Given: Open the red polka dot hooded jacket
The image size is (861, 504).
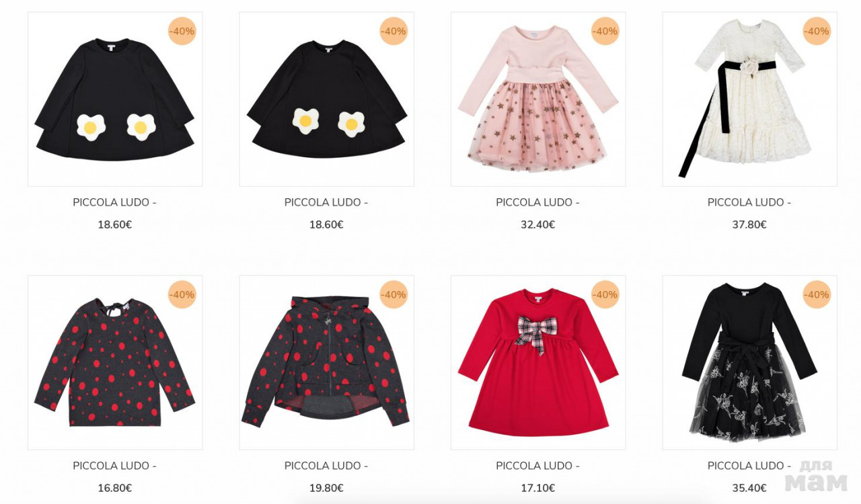Looking at the screenshot, I should click(x=326, y=362).
